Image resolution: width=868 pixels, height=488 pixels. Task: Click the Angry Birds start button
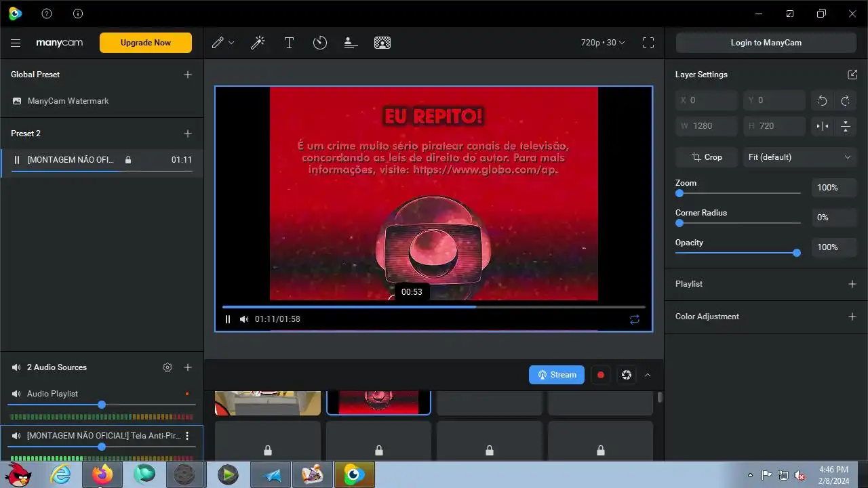19,474
